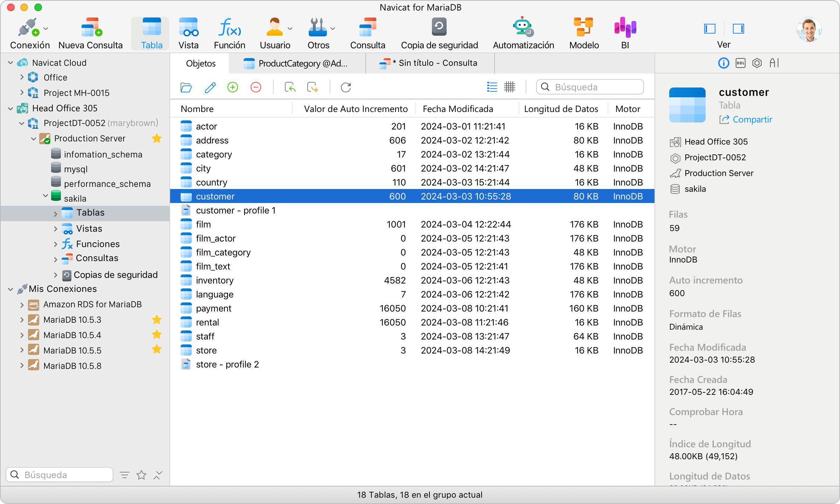This screenshot has height=504, width=840.
Task: Open the Usuario toolbar icon
Action: pyautogui.click(x=275, y=27)
